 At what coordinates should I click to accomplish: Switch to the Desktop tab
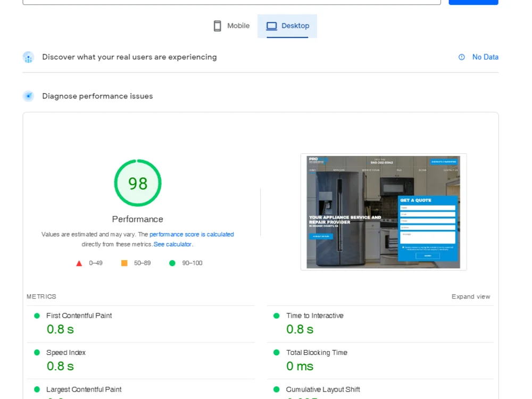pyautogui.click(x=287, y=26)
